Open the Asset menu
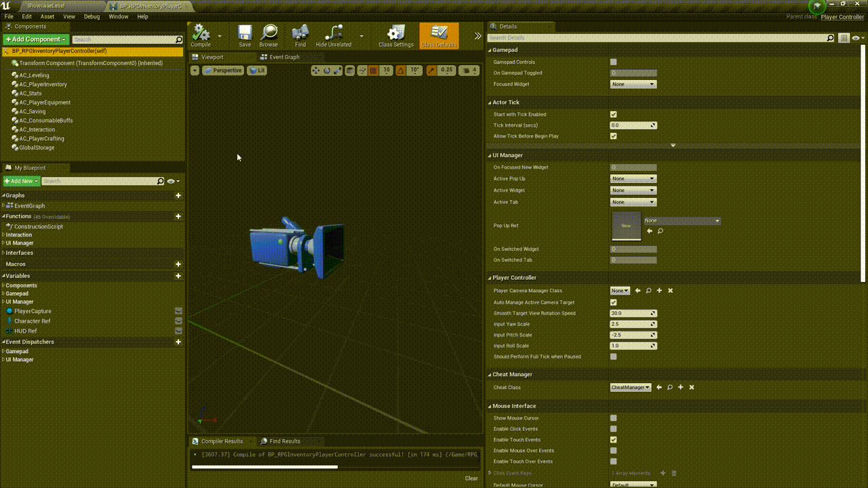The height and width of the screenshot is (488, 868). (x=47, y=16)
